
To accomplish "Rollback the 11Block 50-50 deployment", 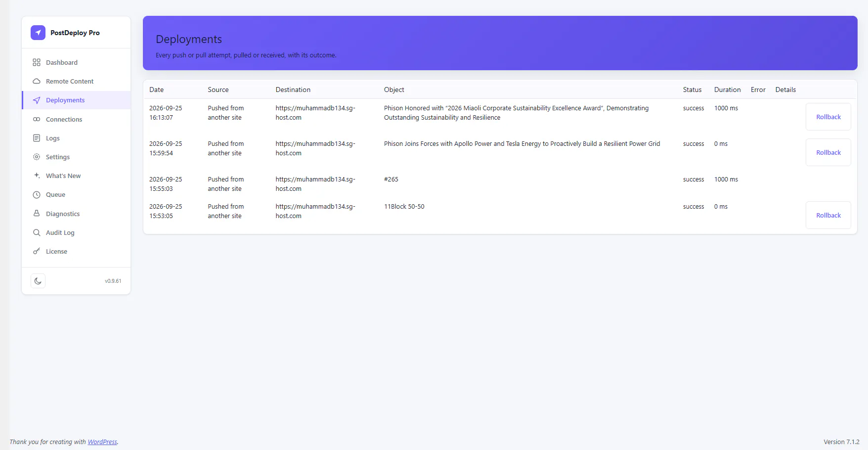I will [x=828, y=215].
